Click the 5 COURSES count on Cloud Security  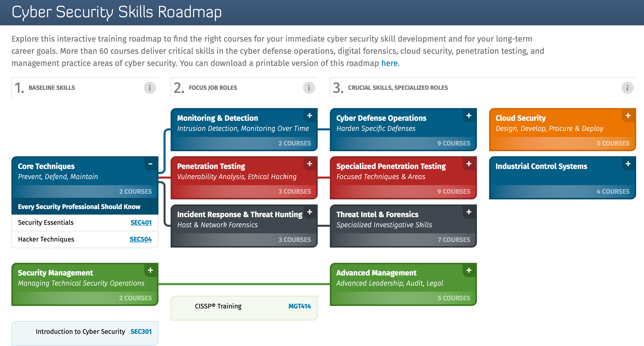pos(613,143)
